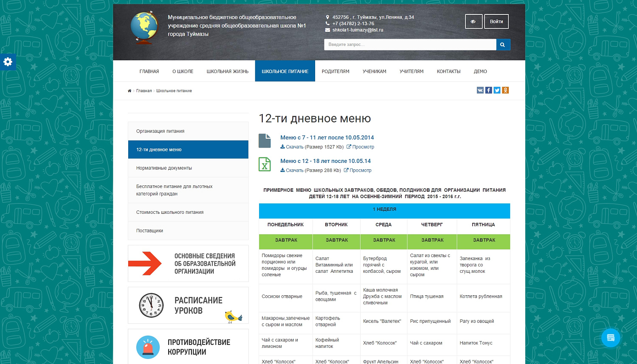Click the Twitter icon

497,90
